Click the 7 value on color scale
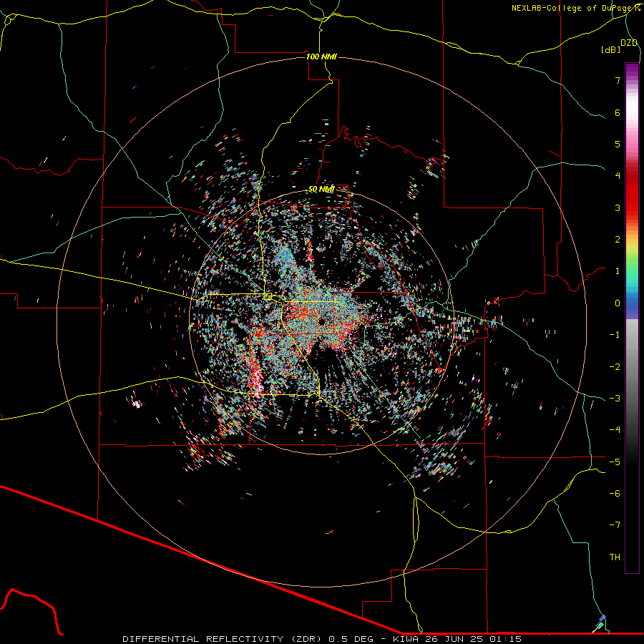The width and height of the screenshot is (644, 644). [618, 80]
